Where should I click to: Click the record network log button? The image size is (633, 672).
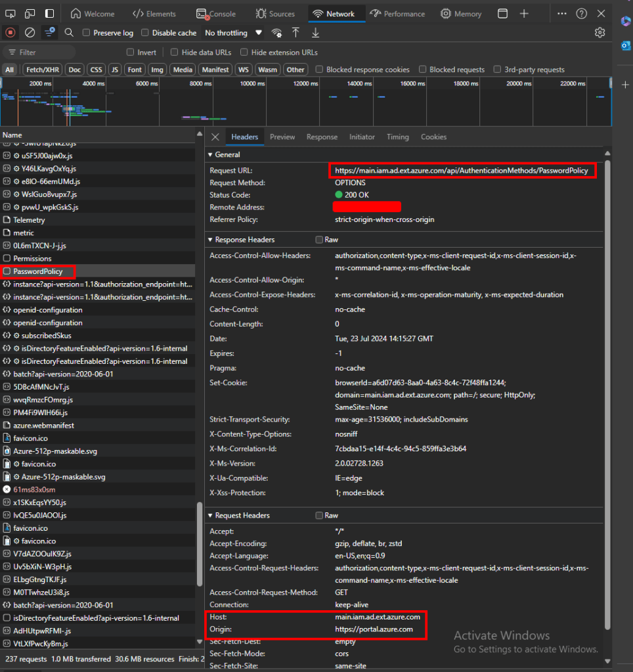pyautogui.click(x=11, y=32)
